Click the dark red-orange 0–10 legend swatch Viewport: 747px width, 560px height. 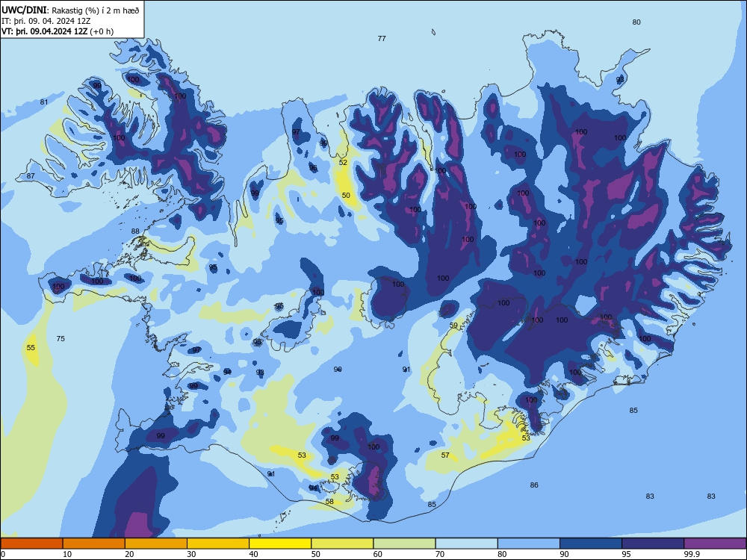tap(31, 544)
